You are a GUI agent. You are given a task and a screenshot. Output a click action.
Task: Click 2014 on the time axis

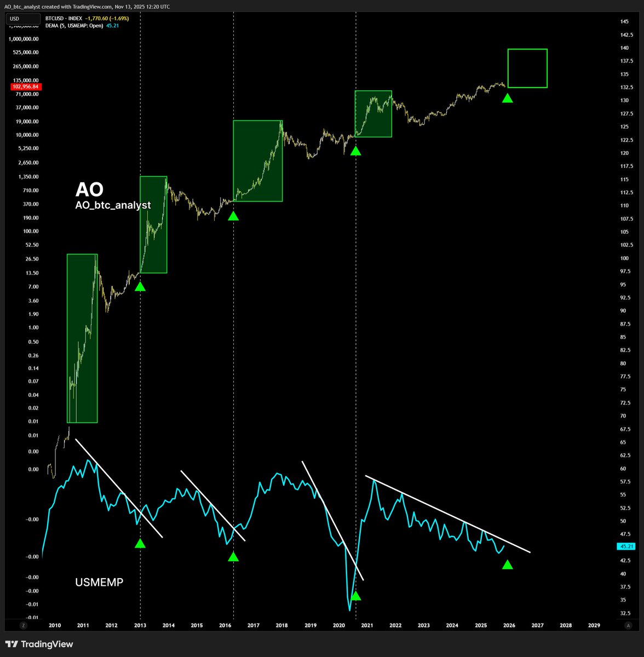(168, 625)
